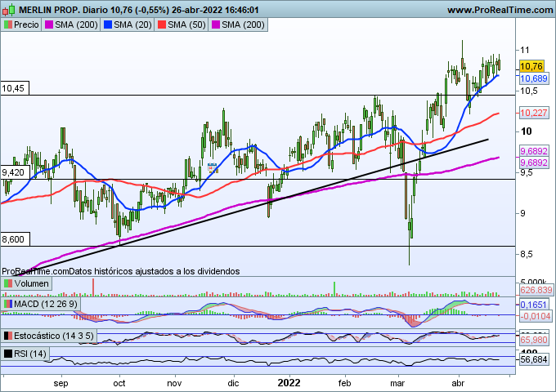Click the oct label on time axis
This screenshot has width=556, height=392.
point(119,383)
